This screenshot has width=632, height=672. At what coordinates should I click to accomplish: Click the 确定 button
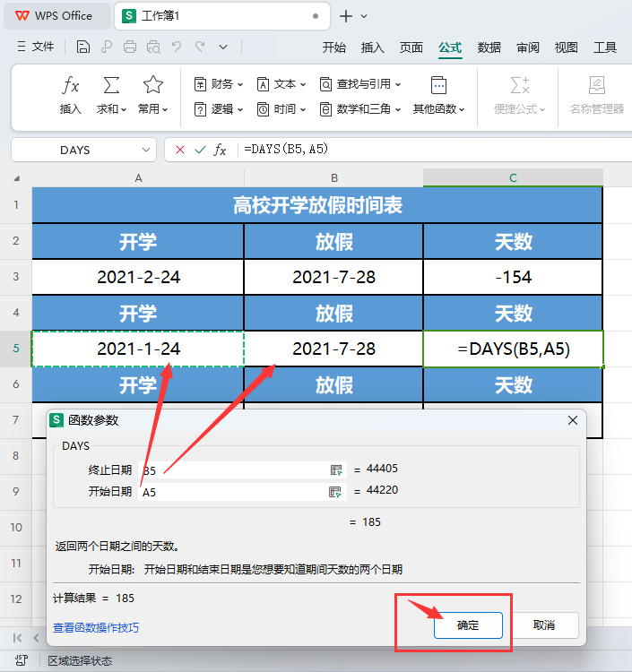point(468,625)
